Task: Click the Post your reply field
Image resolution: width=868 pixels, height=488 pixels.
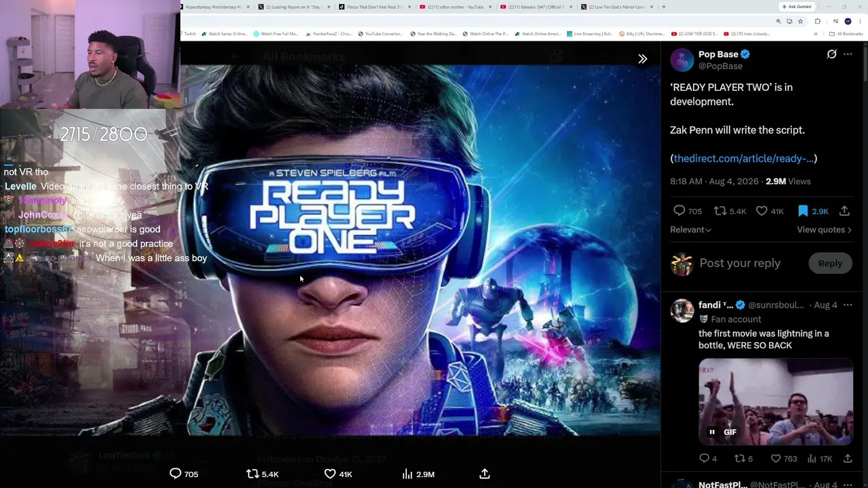Action: [x=740, y=263]
